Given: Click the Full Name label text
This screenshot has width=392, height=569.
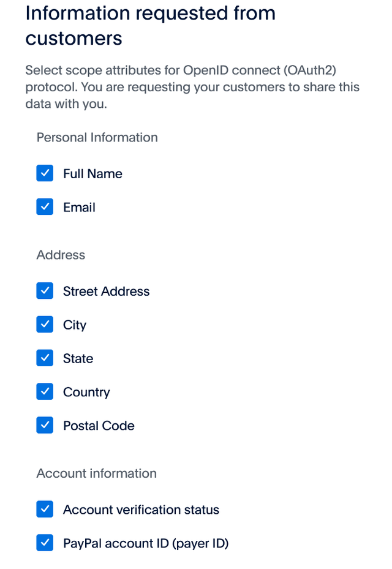Looking at the screenshot, I should [92, 173].
